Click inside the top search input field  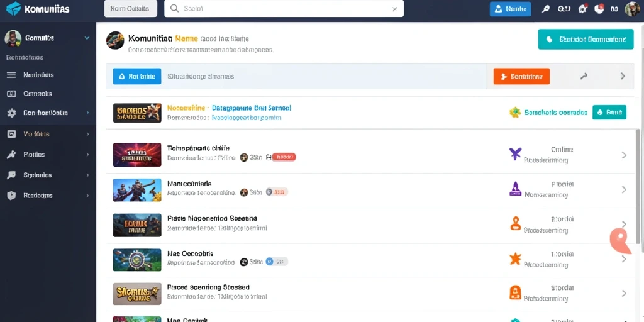(x=284, y=9)
